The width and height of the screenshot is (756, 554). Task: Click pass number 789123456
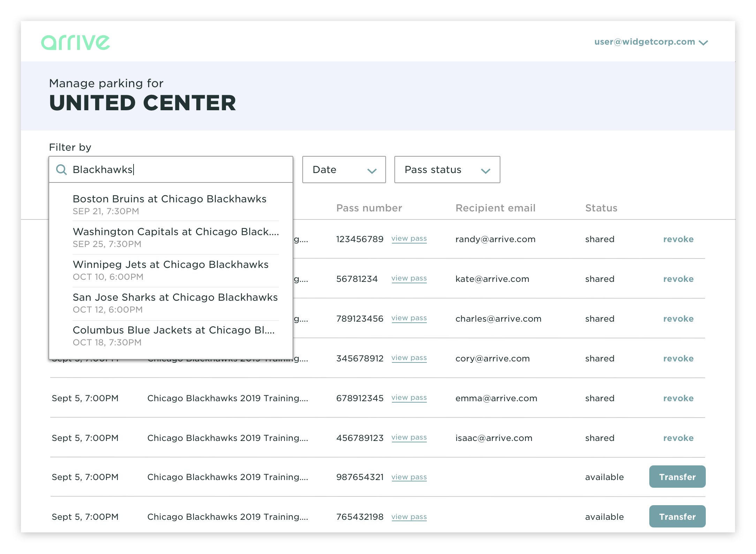(x=360, y=319)
